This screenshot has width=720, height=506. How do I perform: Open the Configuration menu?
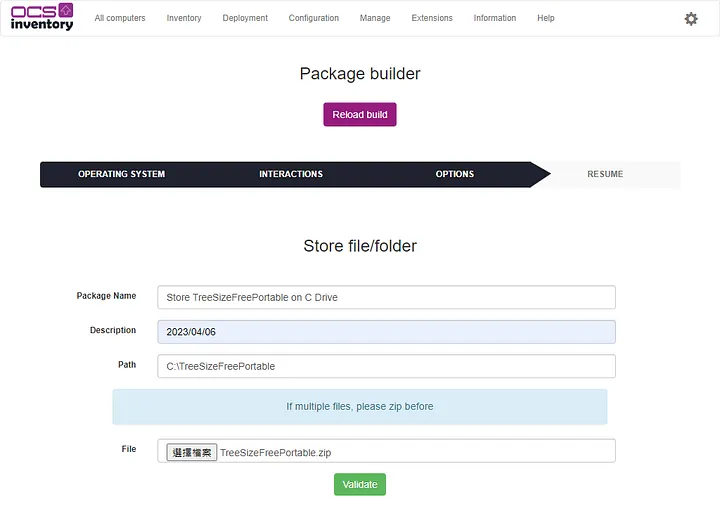coord(314,18)
